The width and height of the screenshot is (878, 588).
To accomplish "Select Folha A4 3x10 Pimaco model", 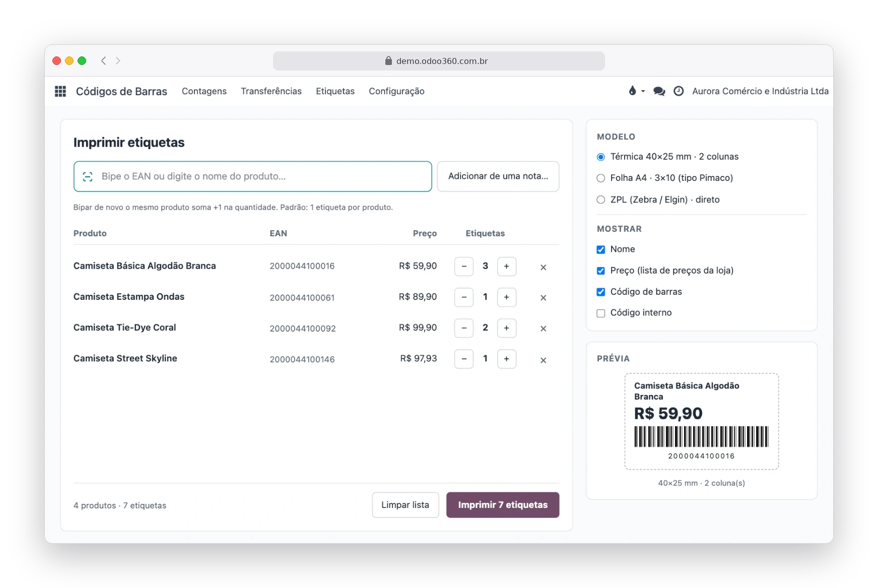I will click(x=600, y=178).
